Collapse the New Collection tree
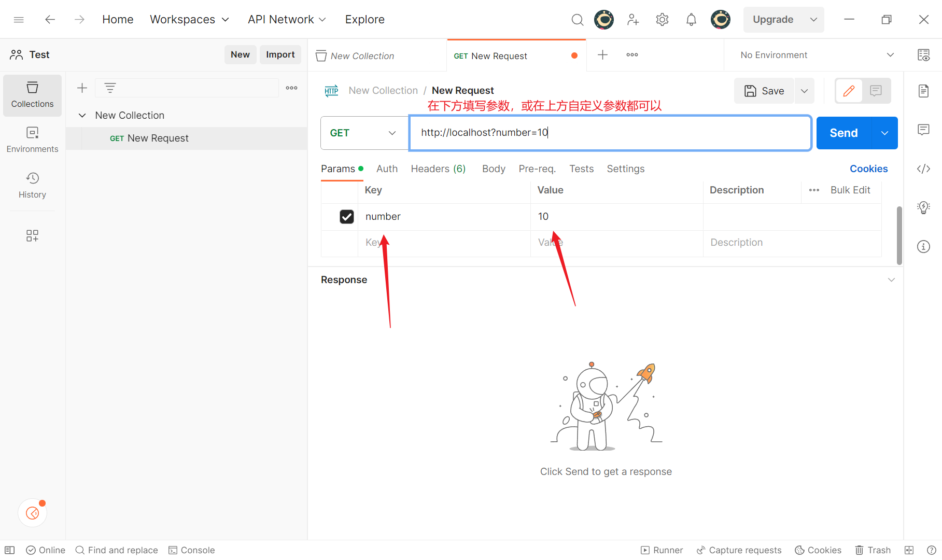Viewport: 942px width, 560px height. 82,115
